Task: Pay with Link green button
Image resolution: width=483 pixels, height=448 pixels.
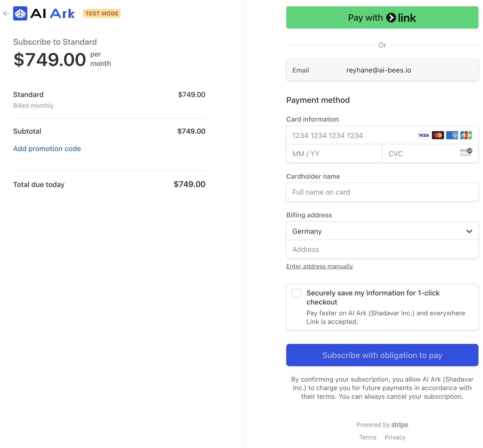Action: pos(382,17)
